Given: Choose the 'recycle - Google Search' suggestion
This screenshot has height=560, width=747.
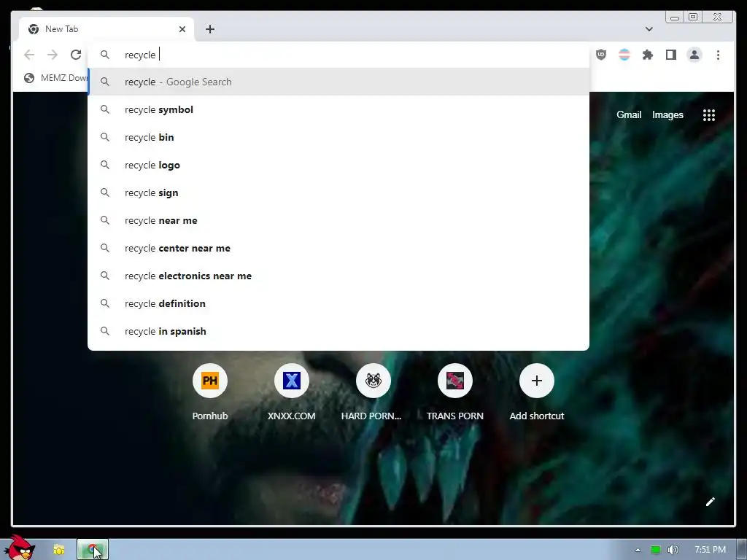Looking at the screenshot, I should (338, 82).
